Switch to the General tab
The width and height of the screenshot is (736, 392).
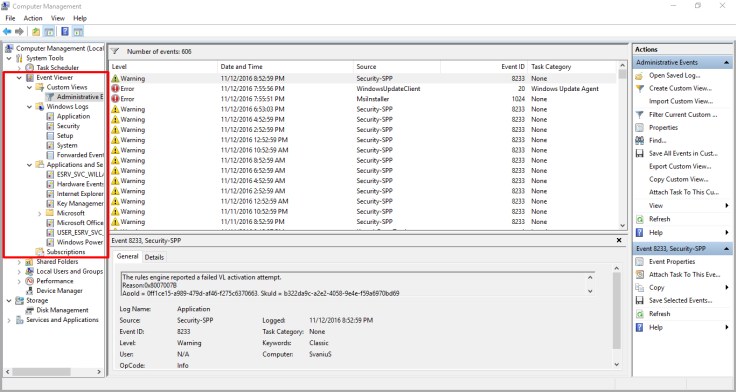[x=127, y=256]
